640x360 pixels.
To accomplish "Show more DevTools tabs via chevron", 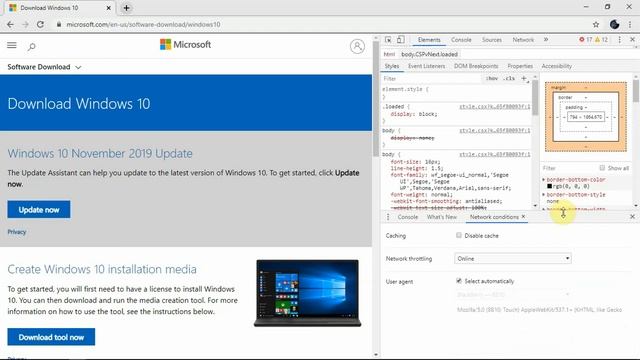I will (x=546, y=40).
